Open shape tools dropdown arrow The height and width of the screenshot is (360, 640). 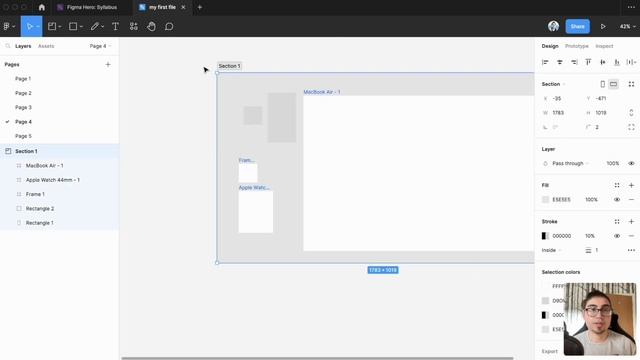click(81, 27)
